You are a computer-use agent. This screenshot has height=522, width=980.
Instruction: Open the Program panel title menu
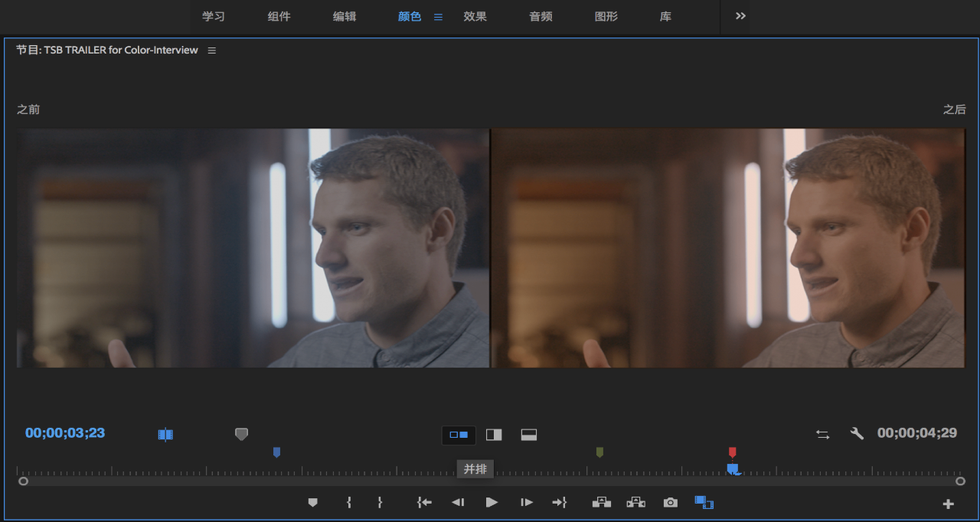coord(212,51)
